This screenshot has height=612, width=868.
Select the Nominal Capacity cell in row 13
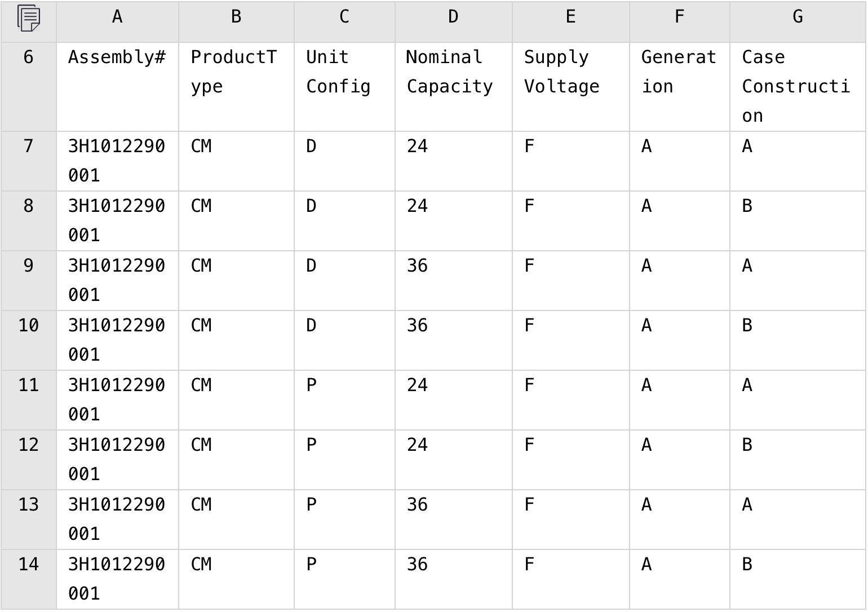[x=453, y=520]
